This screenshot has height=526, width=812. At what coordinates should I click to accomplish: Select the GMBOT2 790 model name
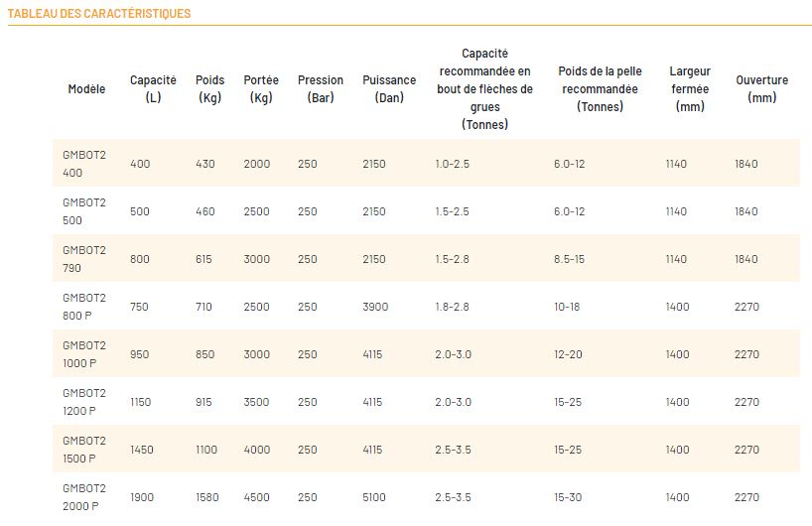[x=83, y=259]
